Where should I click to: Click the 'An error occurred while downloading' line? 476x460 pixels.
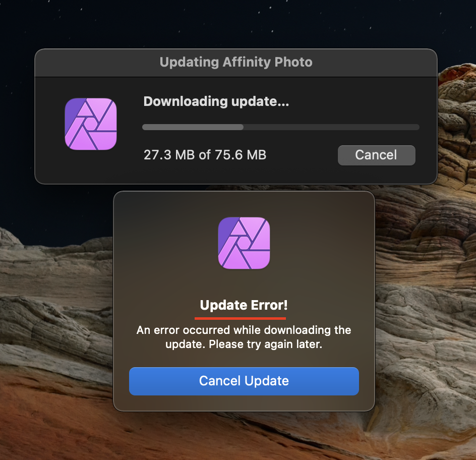pyautogui.click(x=244, y=330)
